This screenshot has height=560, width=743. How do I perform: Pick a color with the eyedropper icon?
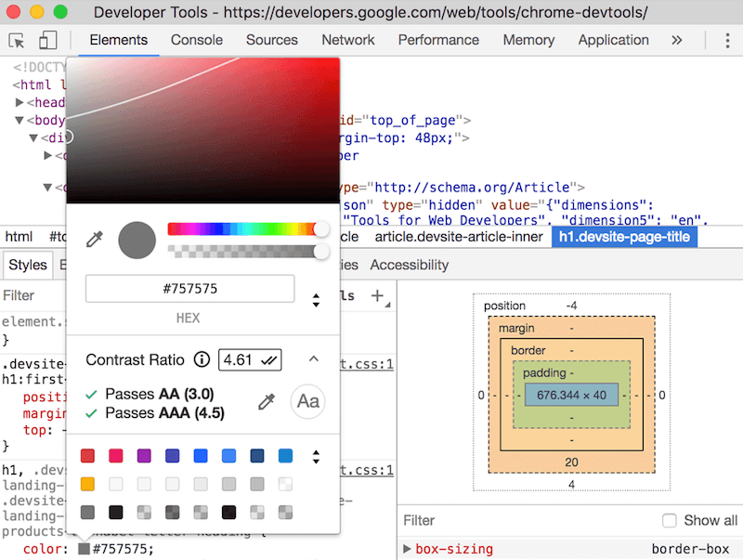point(94,240)
